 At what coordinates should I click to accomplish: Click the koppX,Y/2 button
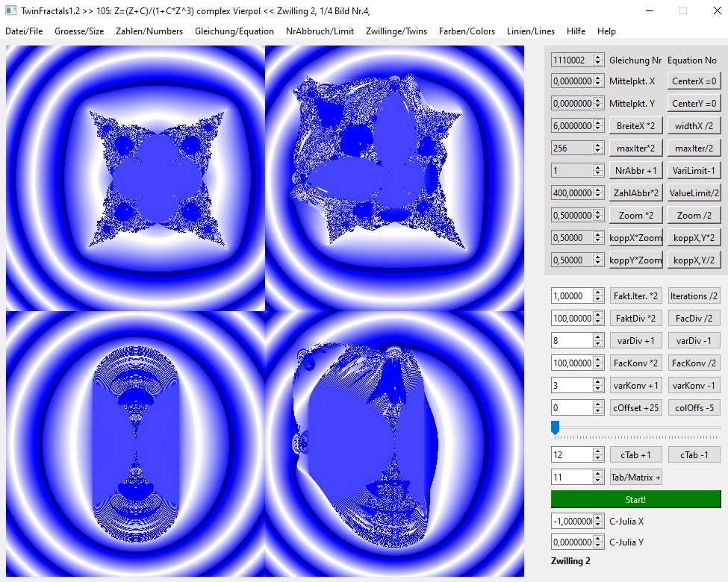[x=694, y=260]
